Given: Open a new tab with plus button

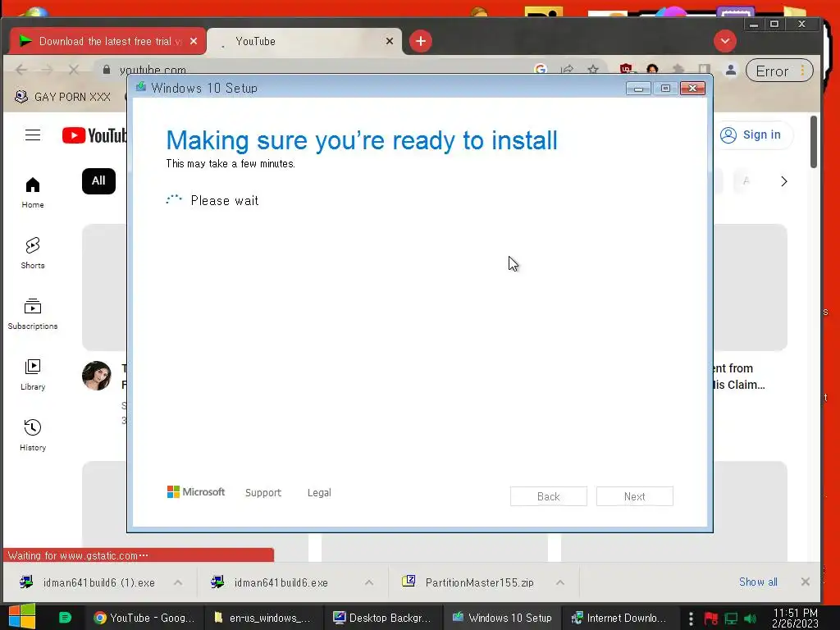Looking at the screenshot, I should click(421, 41).
